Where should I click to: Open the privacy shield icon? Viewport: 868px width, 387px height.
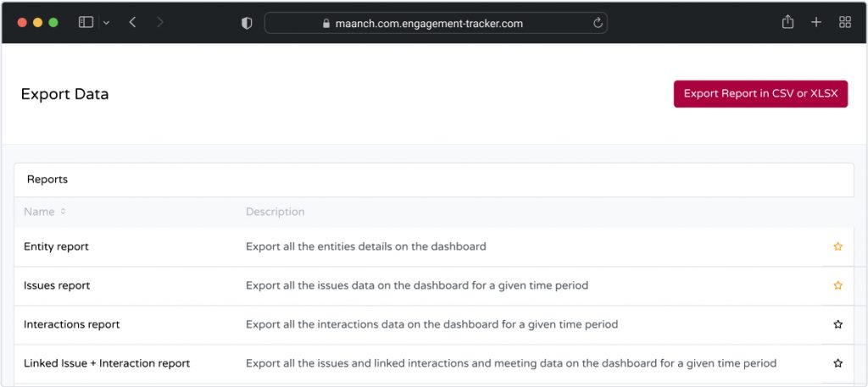(247, 23)
